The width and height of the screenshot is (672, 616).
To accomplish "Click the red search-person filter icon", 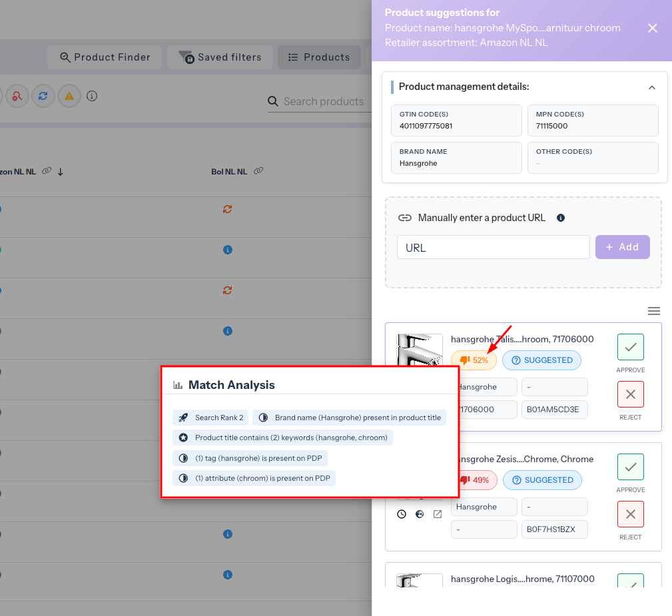I will pyautogui.click(x=17, y=96).
